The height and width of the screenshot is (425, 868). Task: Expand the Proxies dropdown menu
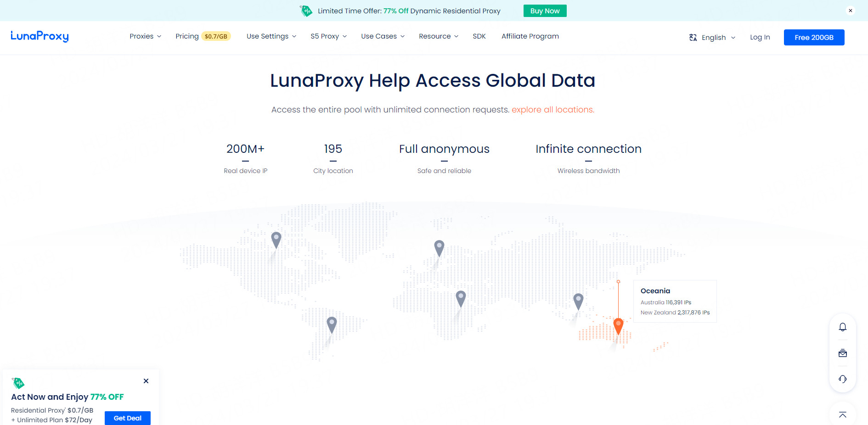[145, 36]
